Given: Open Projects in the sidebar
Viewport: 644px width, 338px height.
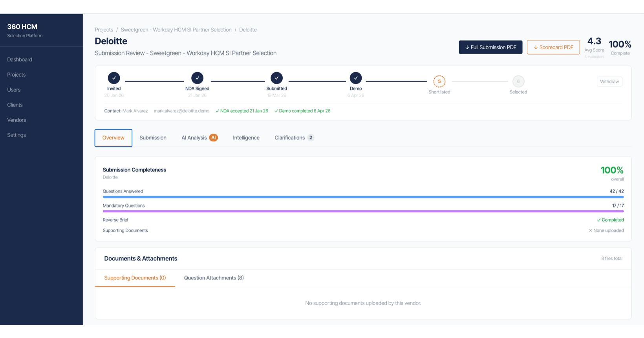Looking at the screenshot, I should tap(16, 75).
